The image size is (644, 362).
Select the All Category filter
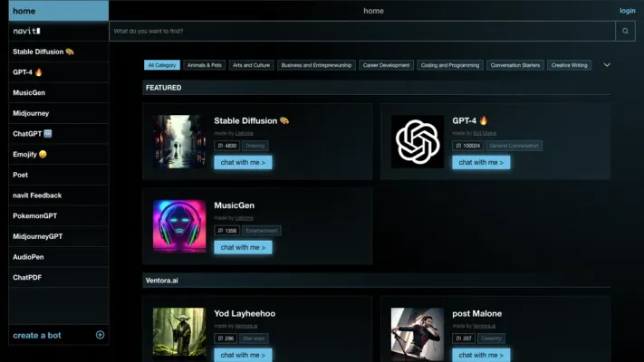(162, 65)
